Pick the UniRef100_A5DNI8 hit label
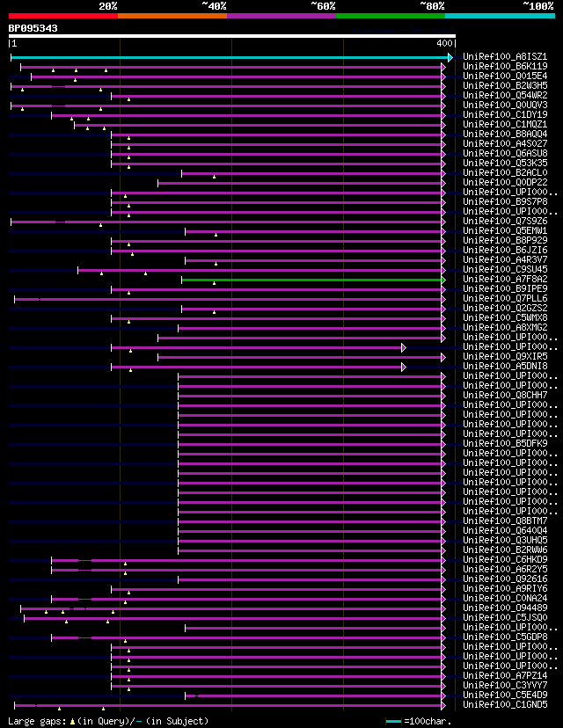 click(505, 367)
